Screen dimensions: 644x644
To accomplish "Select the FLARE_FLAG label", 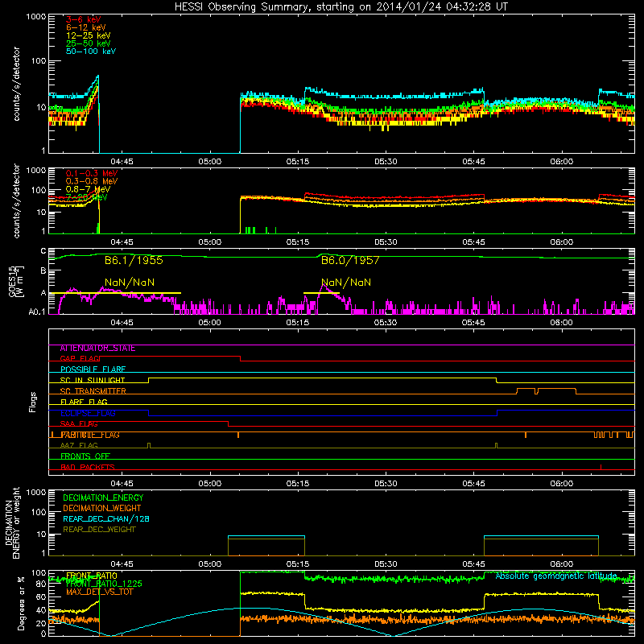I will (84, 402).
